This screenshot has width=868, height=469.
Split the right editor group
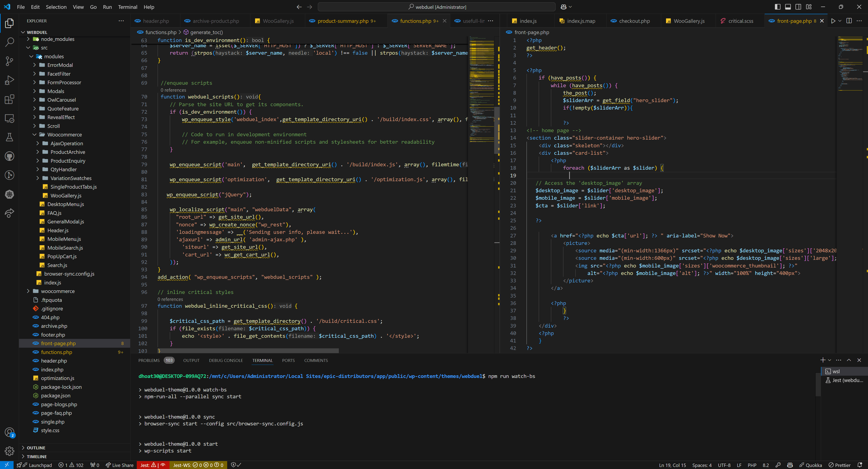tap(849, 21)
